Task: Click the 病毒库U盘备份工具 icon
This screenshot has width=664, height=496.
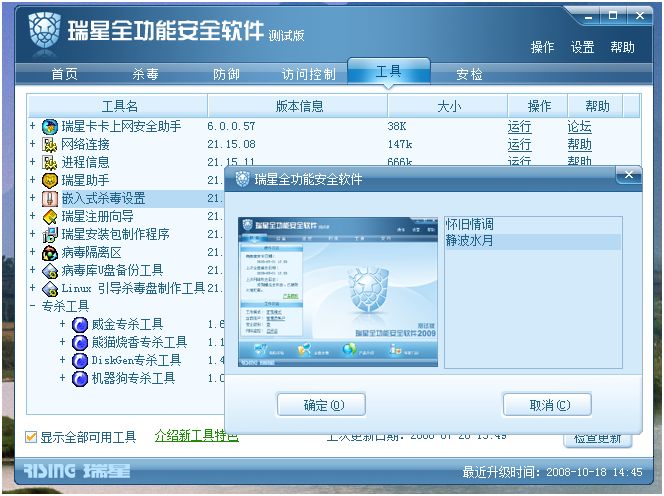Action: click(50, 271)
